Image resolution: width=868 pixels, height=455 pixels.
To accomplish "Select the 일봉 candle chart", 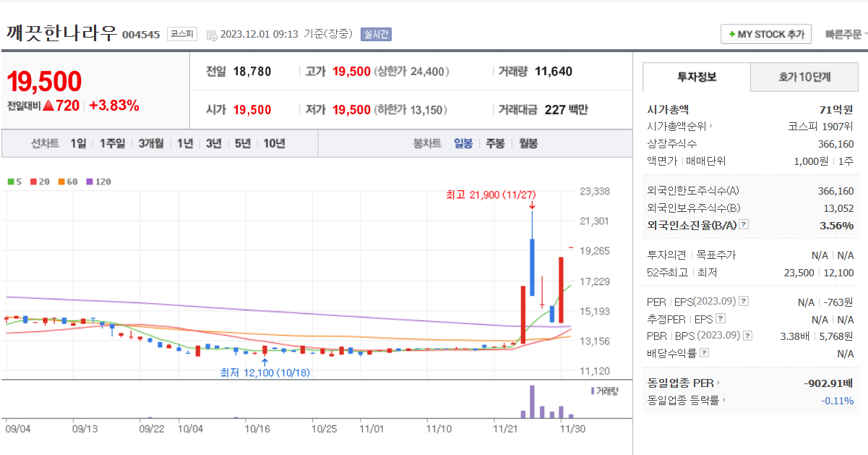I will click(x=463, y=143).
